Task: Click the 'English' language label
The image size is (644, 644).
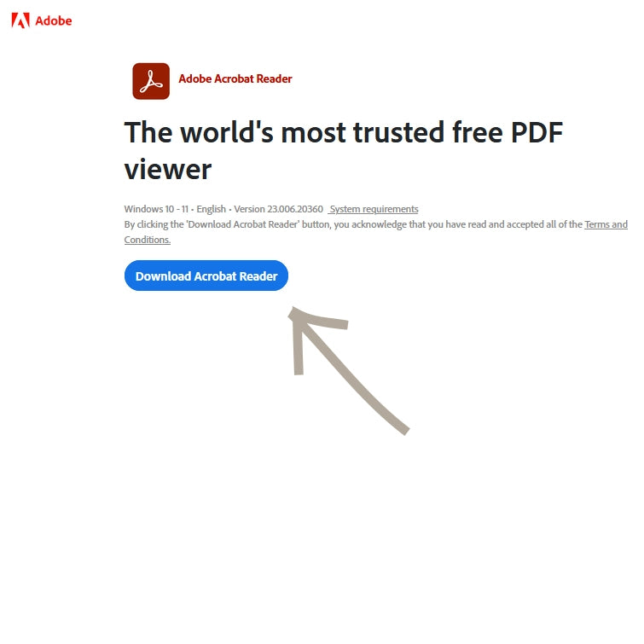Action: [211, 209]
